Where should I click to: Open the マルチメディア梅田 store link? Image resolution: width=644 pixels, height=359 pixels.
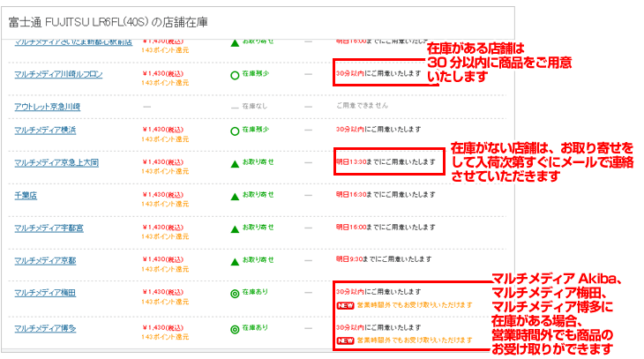point(45,293)
